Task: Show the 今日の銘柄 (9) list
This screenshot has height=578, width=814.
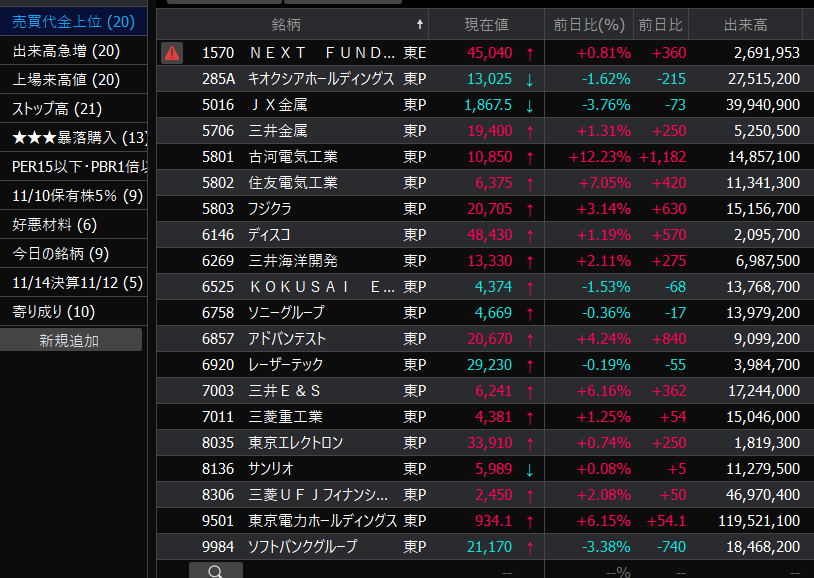Action: click(60, 254)
